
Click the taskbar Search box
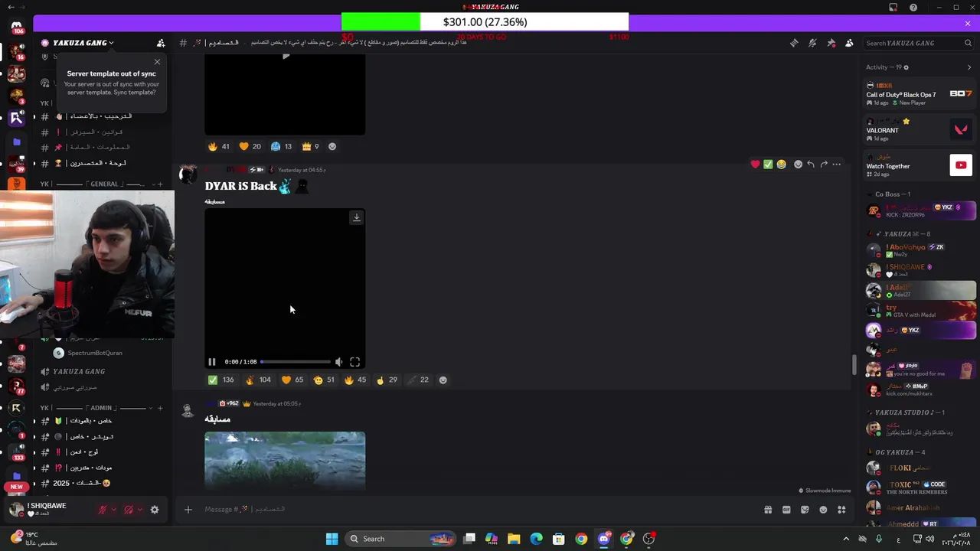400,539
